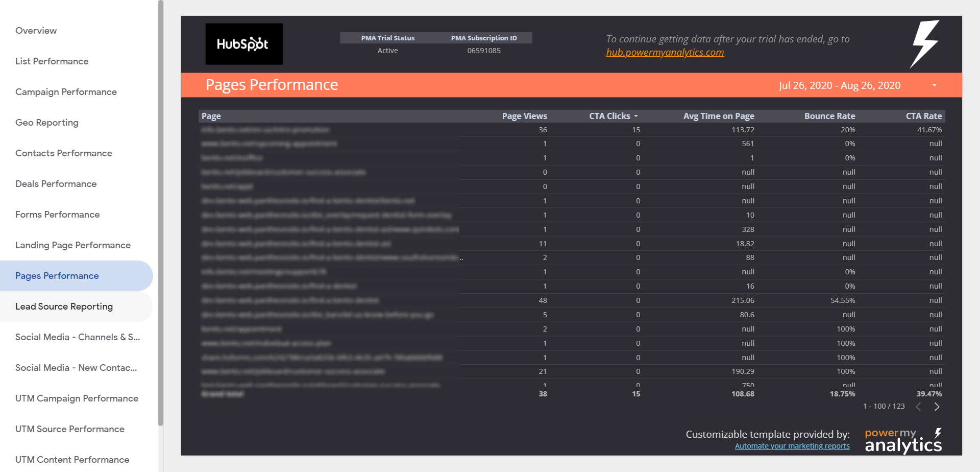Click Automate your marketing reports link
Image resolution: width=980 pixels, height=472 pixels.
click(792, 446)
